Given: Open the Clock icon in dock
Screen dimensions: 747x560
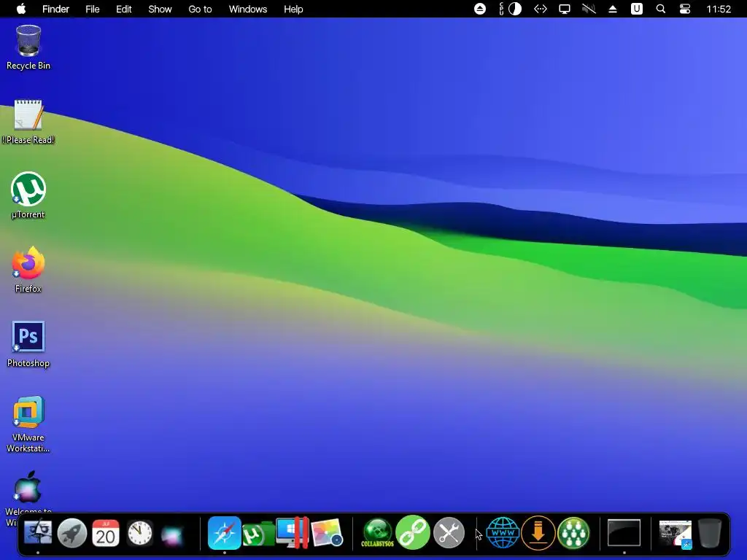Looking at the screenshot, I should 139,533.
